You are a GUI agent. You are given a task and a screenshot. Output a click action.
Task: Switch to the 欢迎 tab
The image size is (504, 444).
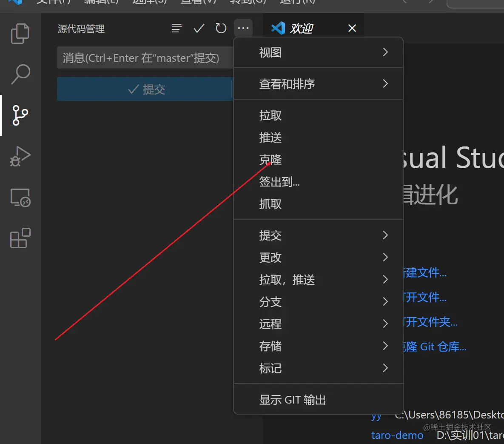302,28
